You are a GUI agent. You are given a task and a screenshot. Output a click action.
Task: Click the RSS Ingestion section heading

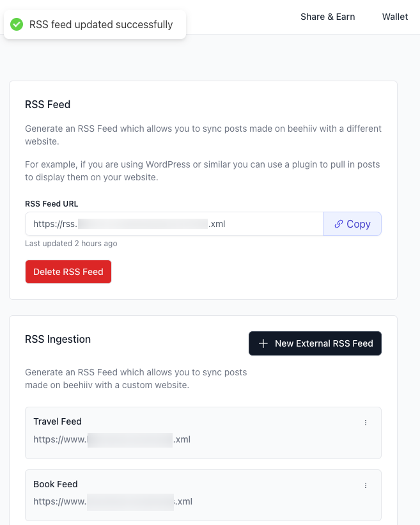tap(58, 340)
